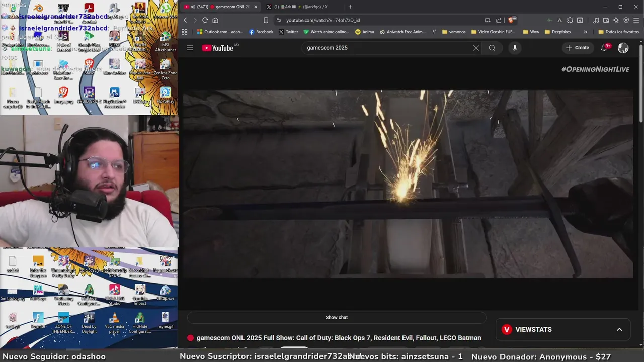Click the share icon in address bar
This screenshot has width=644, height=362.
[499, 20]
